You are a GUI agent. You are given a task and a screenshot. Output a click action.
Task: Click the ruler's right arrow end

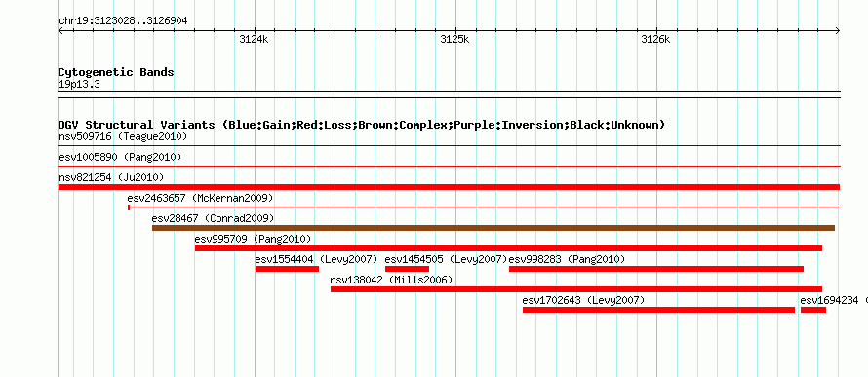[838, 31]
